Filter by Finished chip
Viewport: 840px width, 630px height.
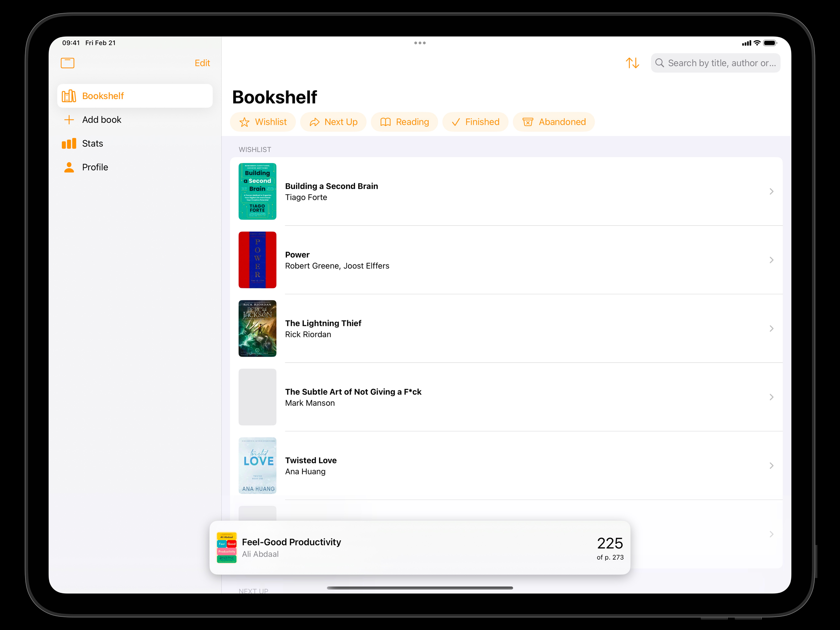point(475,122)
